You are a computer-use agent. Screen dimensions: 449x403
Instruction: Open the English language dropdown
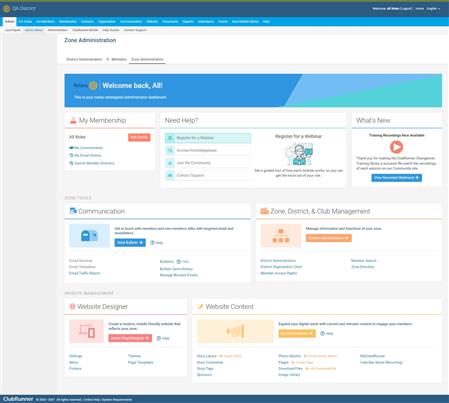pos(433,8)
